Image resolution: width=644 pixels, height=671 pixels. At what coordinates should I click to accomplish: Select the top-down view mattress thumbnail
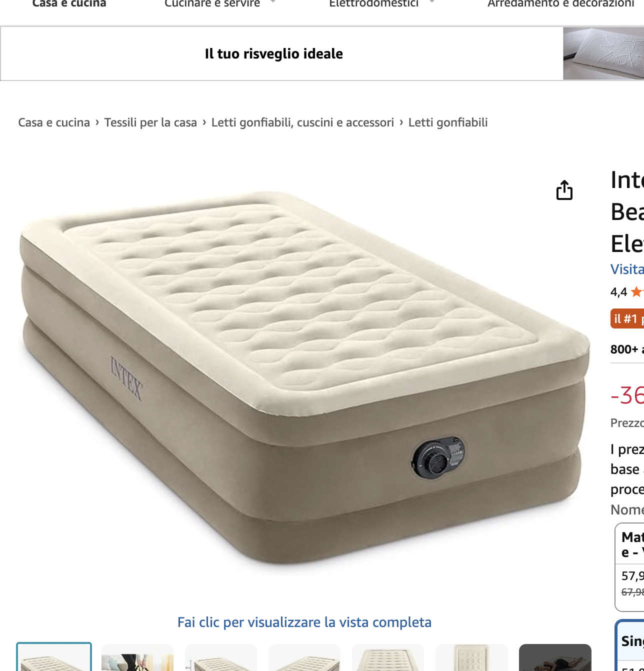point(471,657)
